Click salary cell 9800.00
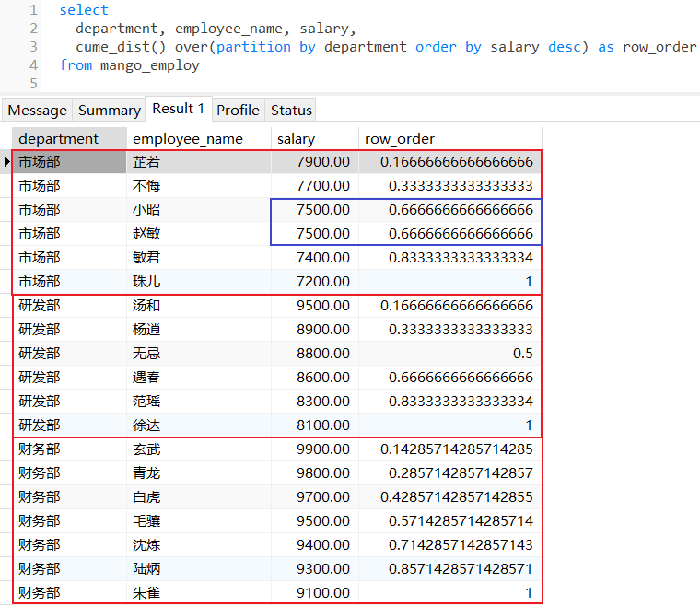This screenshot has width=700, height=606. tap(315, 473)
